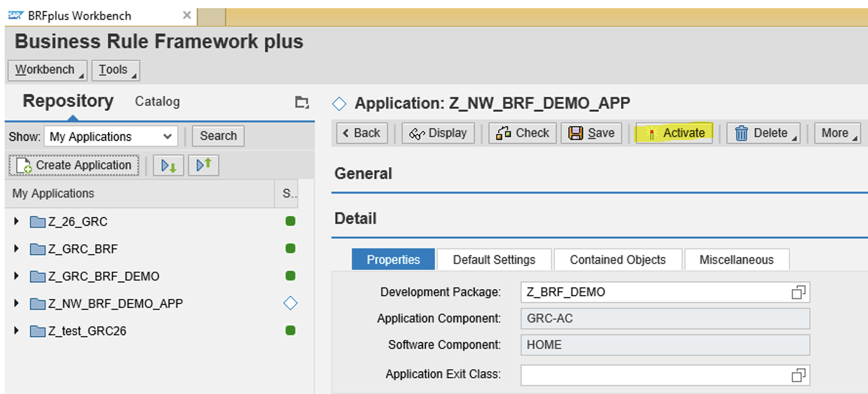The image size is (868, 394).
Task: Click Z_GRC_BRF_DEMO green status indicator
Action: (290, 276)
